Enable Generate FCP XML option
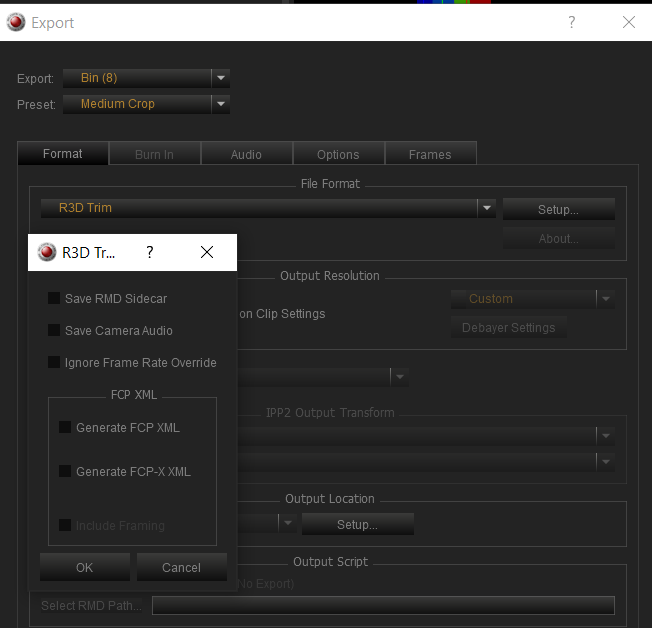Image resolution: width=652 pixels, height=628 pixels. click(x=65, y=427)
